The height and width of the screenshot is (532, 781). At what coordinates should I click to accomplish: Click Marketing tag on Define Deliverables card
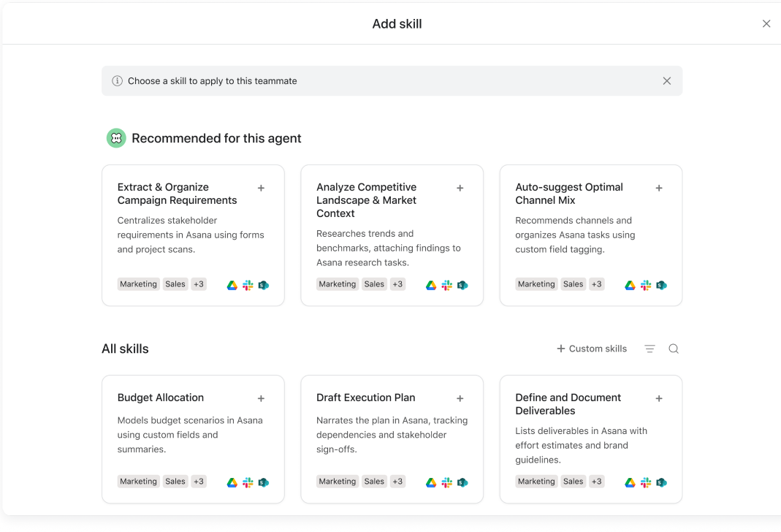(x=536, y=481)
